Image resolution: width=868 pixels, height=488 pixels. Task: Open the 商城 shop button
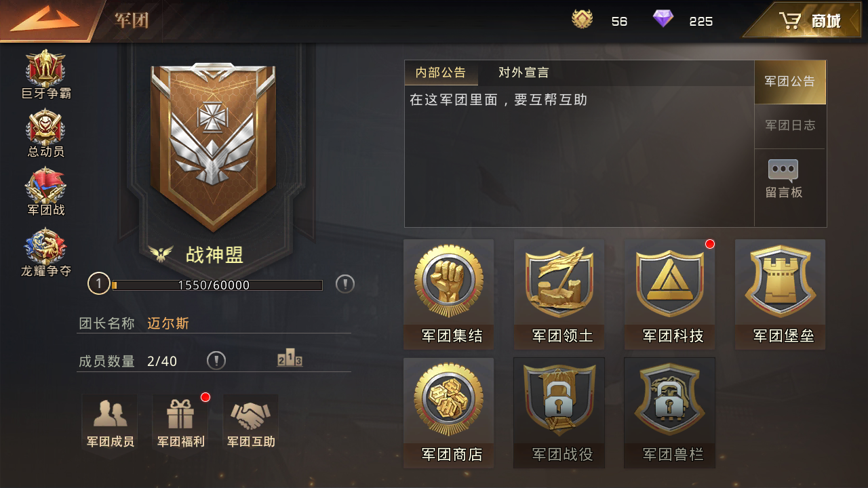point(806,21)
